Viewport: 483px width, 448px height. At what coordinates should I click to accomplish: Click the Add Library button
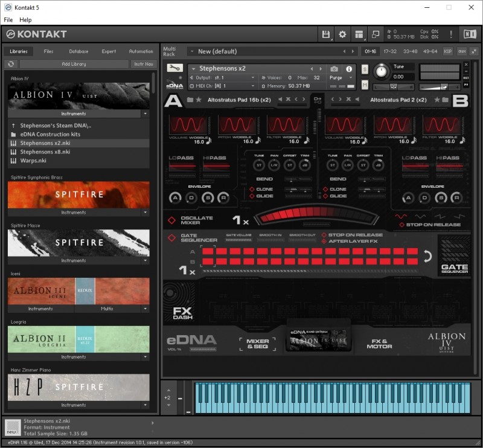pos(74,64)
